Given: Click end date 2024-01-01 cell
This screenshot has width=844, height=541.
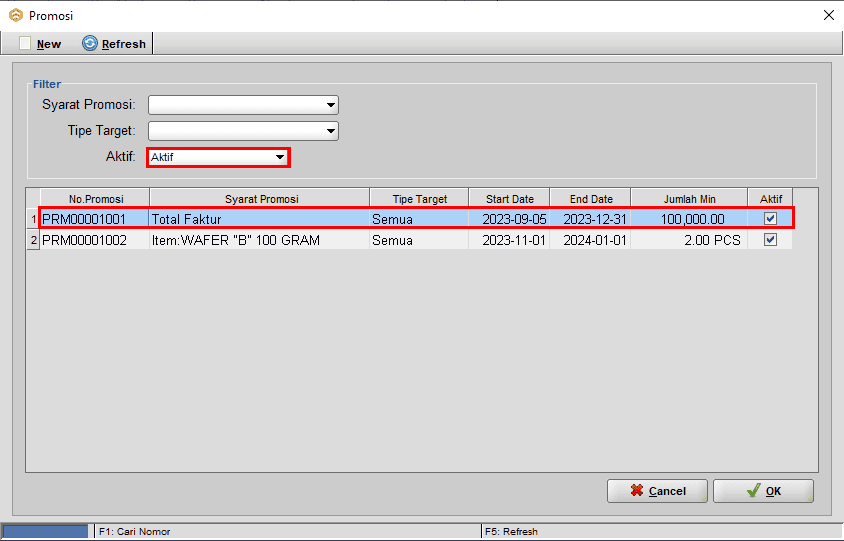Looking at the screenshot, I should [x=590, y=240].
